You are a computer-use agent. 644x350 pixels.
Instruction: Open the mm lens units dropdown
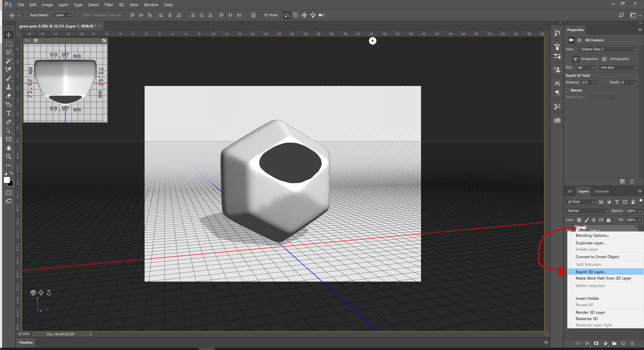point(617,68)
